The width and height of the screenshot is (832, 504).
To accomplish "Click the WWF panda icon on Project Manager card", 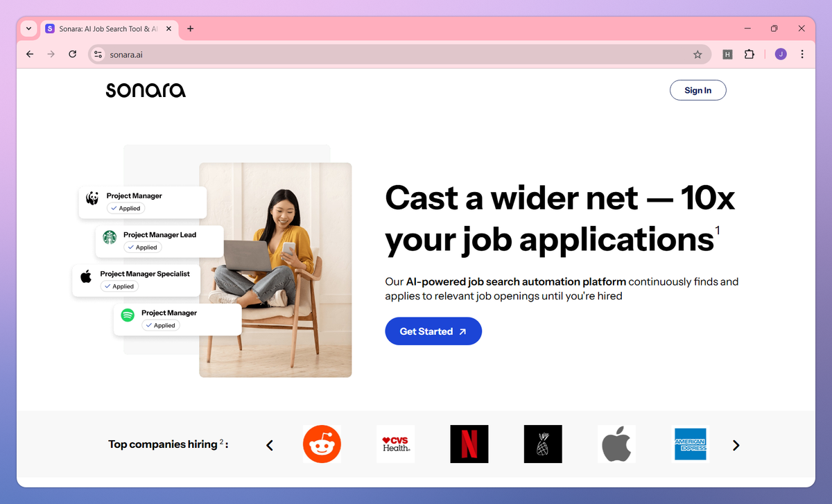I will coord(92,199).
